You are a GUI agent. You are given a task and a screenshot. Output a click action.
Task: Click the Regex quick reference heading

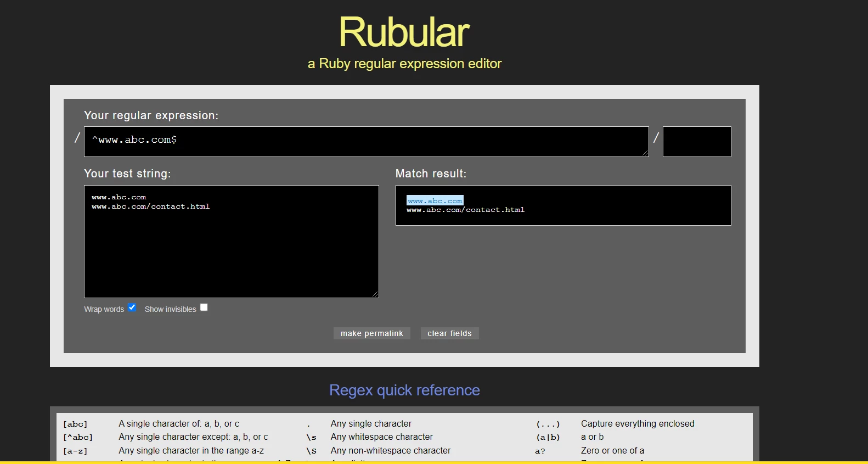tap(404, 390)
